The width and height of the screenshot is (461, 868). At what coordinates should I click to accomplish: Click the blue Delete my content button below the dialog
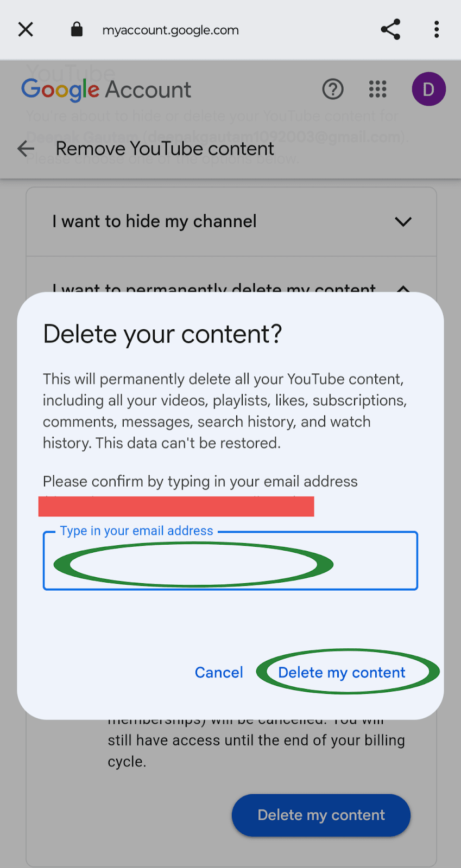point(321,815)
